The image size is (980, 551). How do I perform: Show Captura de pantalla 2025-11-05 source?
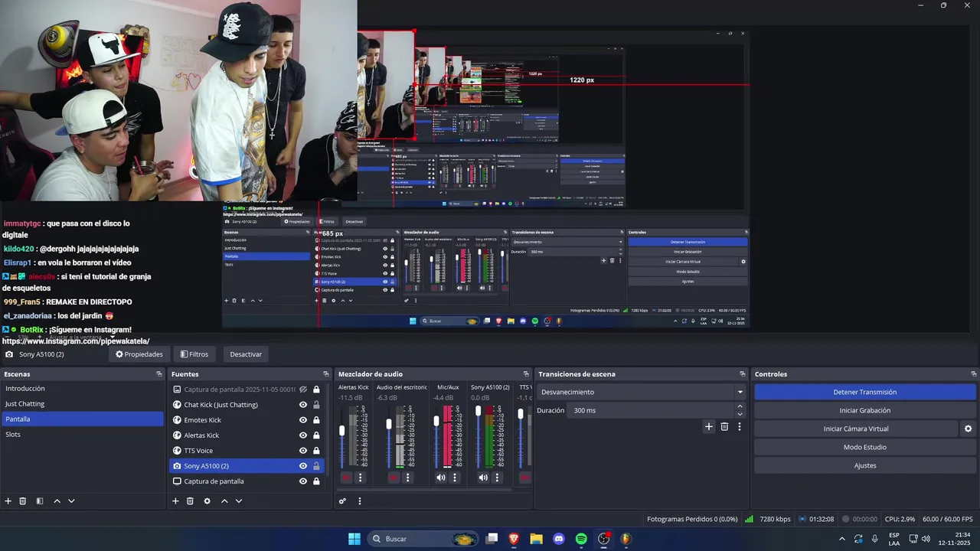(x=303, y=390)
